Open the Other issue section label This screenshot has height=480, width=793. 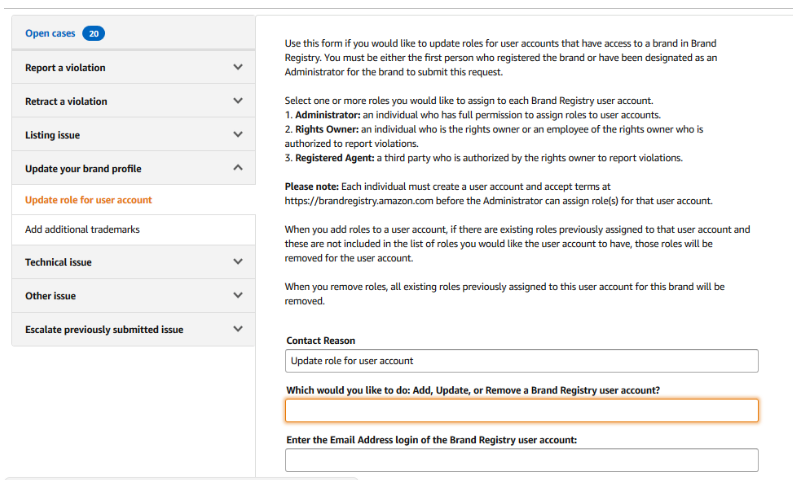pyautogui.click(x=50, y=296)
